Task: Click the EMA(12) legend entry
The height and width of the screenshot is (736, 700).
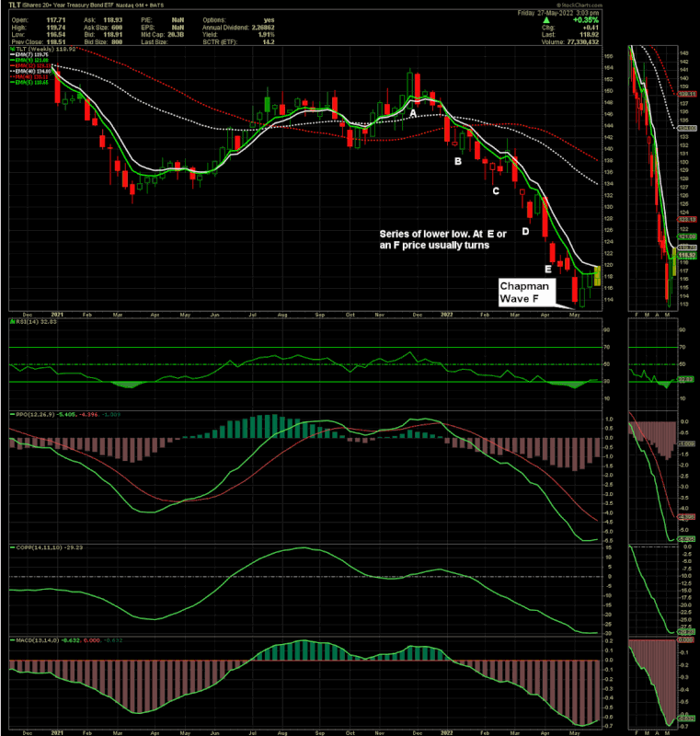Action: [33, 66]
